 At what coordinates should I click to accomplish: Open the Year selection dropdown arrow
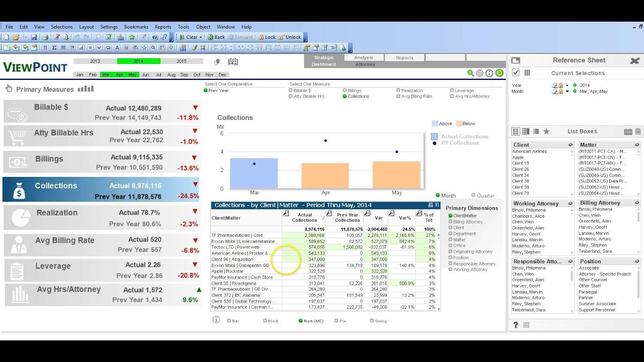click(x=567, y=85)
